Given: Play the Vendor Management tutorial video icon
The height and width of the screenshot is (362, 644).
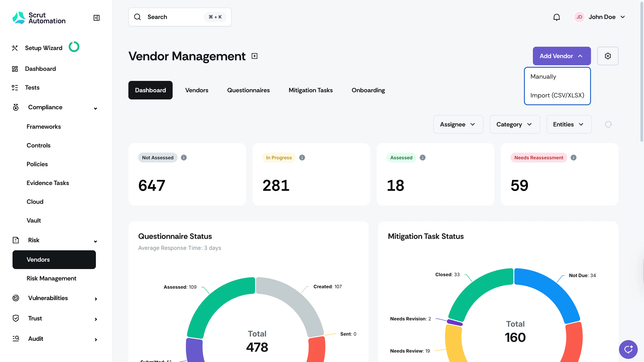Looking at the screenshot, I should pos(254,56).
